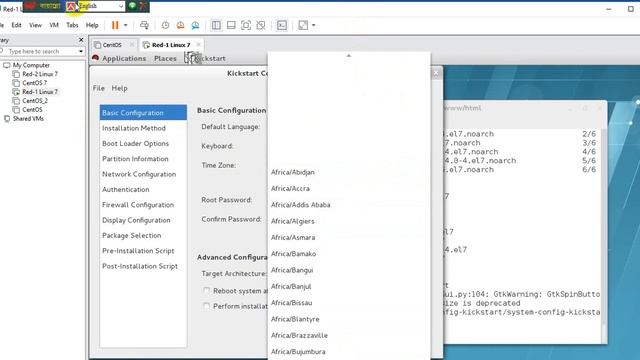Open the Kickstart File menu
The width and height of the screenshot is (640, 360).
[99, 88]
